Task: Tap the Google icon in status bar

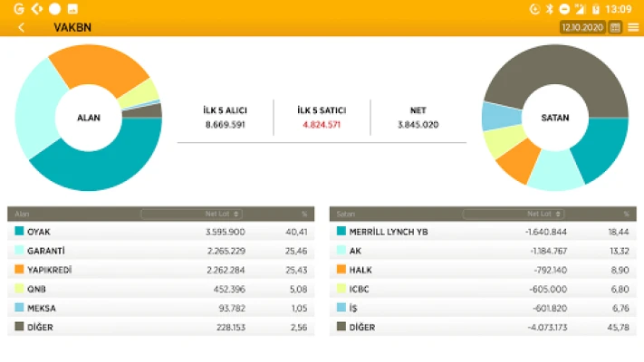Action: click(10, 8)
